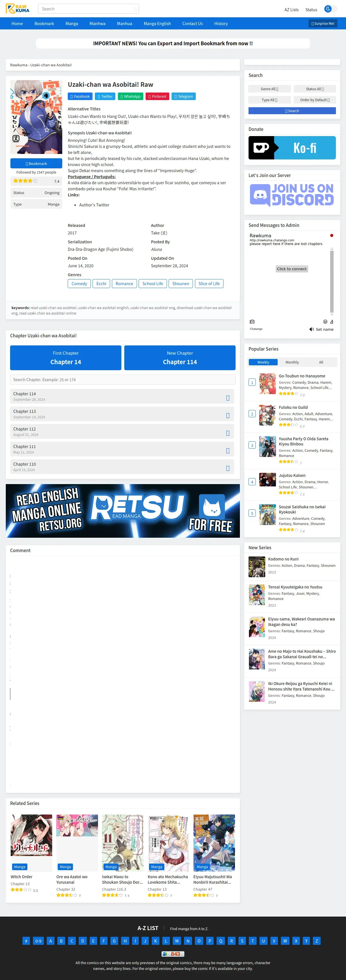
Task: Click the Uzaki-chan cover image
Action: [x=36, y=117]
